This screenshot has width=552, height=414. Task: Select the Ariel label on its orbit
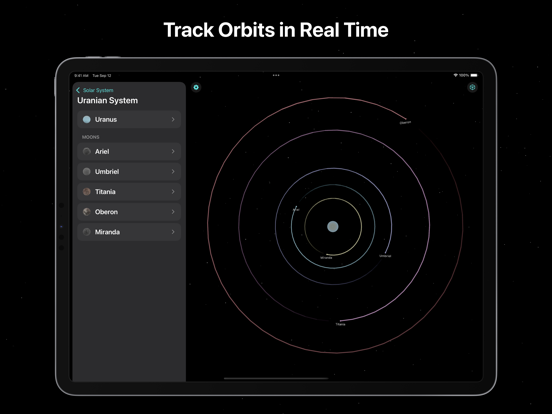pyautogui.click(x=296, y=210)
